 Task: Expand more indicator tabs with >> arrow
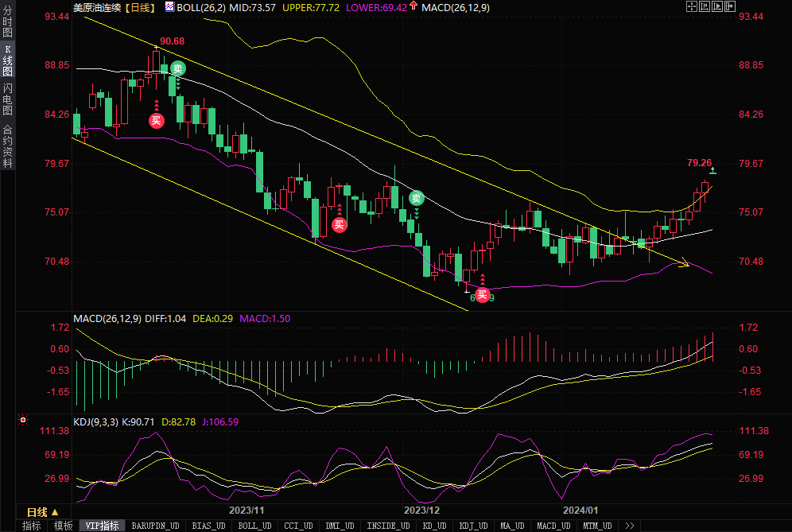click(629, 526)
